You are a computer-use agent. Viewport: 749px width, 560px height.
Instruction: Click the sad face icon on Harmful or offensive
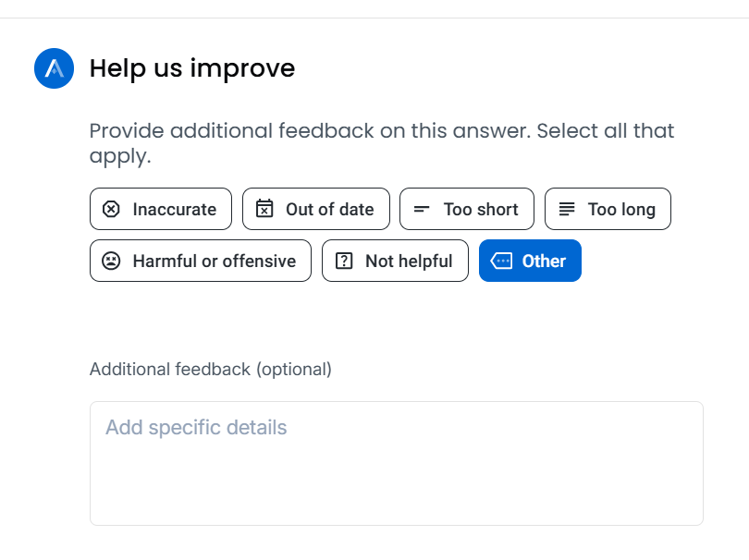click(111, 261)
